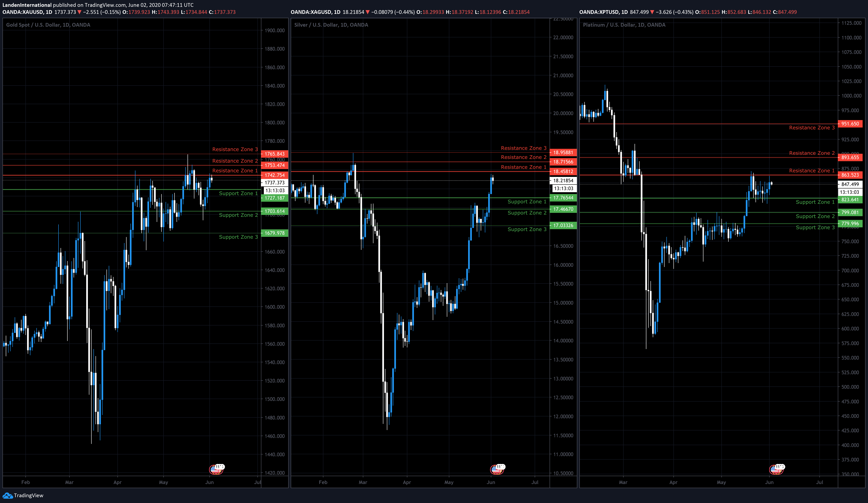The height and width of the screenshot is (503, 868).
Task: Click the OANDA:XAUUSD, 1D symbol header
Action: coord(27,12)
